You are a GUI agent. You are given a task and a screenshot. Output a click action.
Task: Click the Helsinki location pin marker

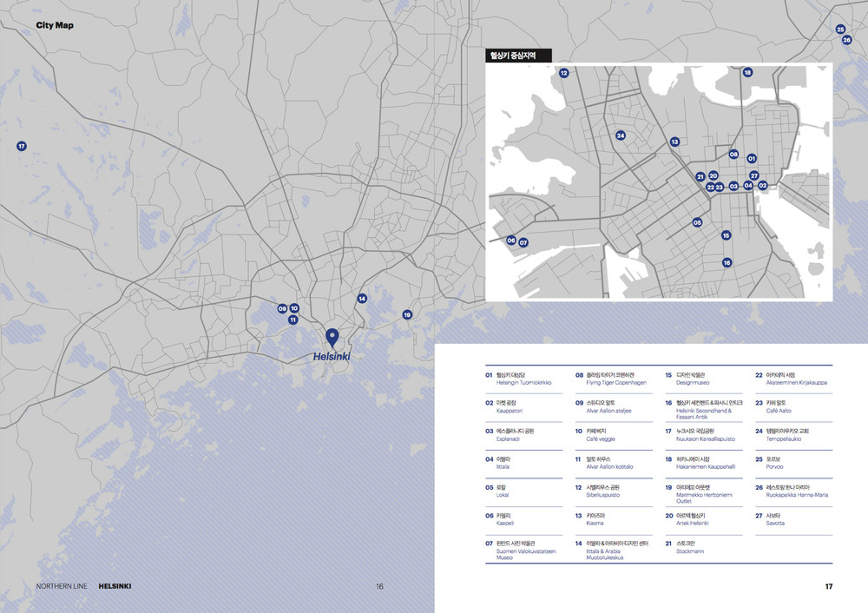tap(331, 337)
